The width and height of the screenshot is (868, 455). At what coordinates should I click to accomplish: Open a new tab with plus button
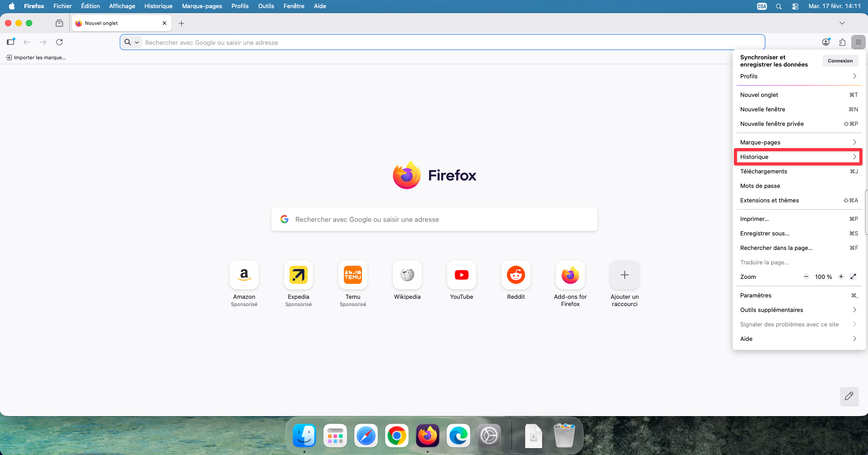[182, 24]
